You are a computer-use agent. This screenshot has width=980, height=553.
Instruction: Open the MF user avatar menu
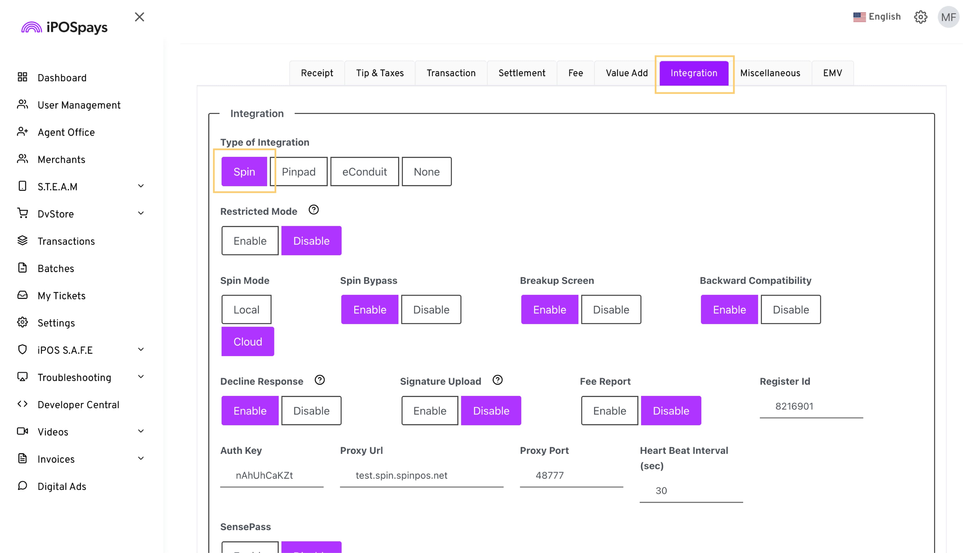point(948,17)
